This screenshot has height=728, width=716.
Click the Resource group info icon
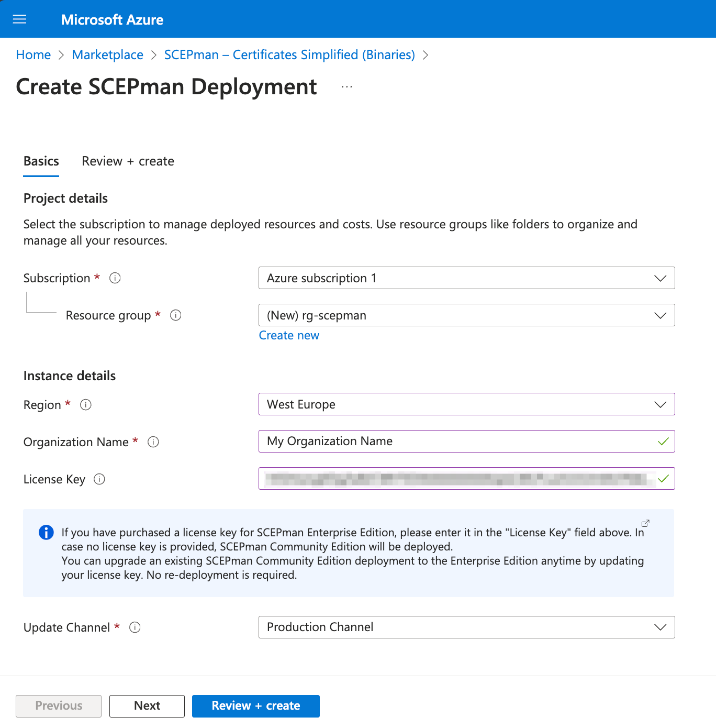pos(176,315)
